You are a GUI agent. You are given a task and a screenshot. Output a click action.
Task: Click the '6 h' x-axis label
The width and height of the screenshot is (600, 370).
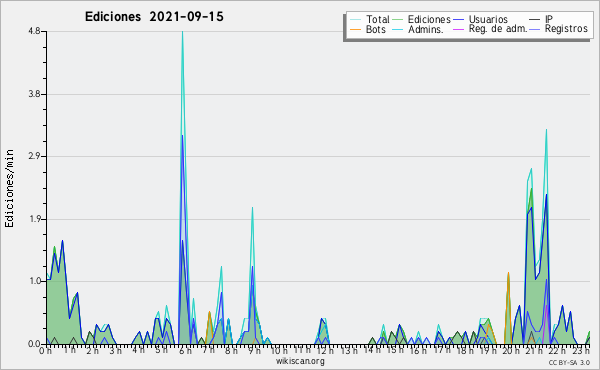point(185,350)
